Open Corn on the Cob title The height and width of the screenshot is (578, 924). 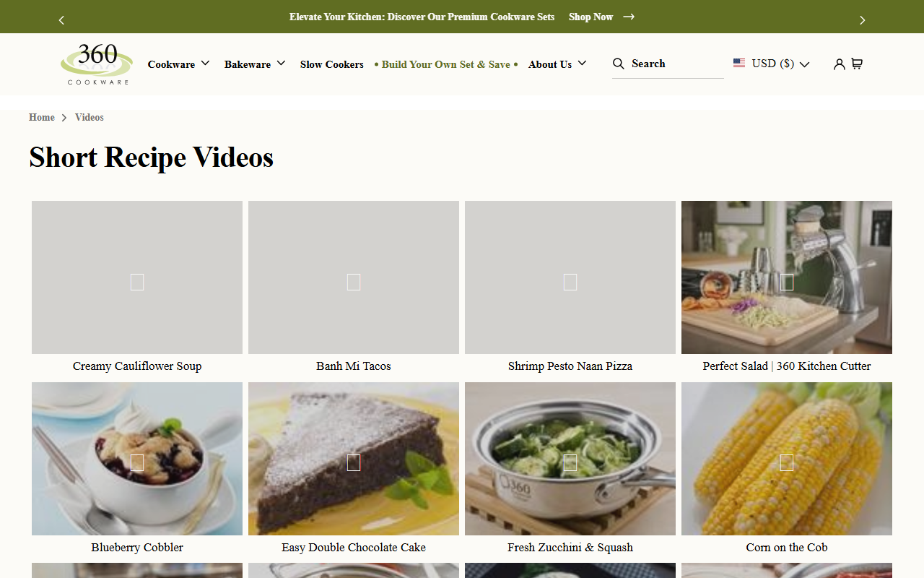coord(787,548)
